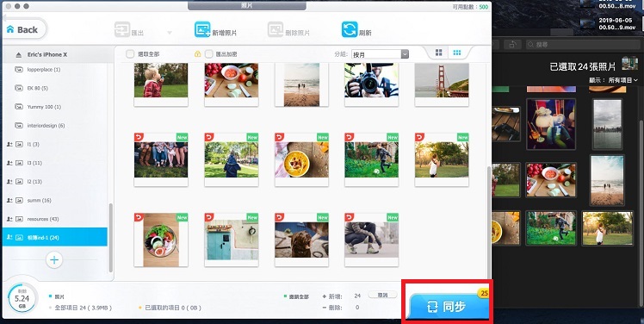Open the lopperplace (1) album
The image size is (644, 324).
coord(54,70)
